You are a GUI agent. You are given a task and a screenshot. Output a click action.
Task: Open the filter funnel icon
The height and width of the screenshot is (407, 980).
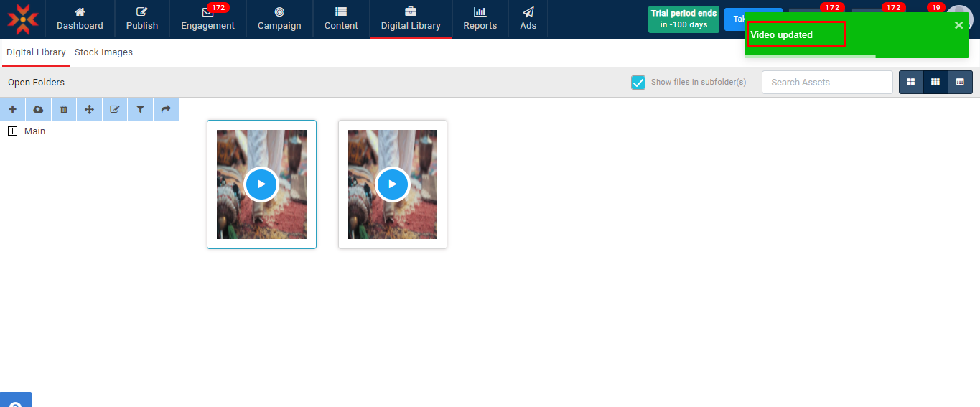[x=141, y=110]
